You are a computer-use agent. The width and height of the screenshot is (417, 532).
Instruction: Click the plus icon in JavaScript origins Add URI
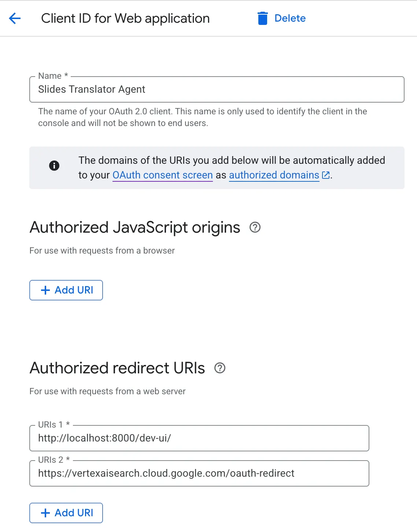(x=45, y=290)
